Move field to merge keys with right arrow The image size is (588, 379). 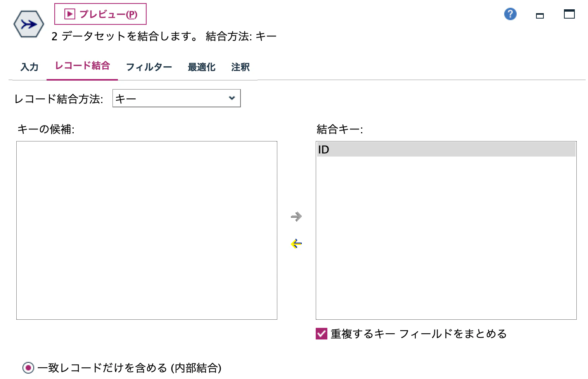click(x=296, y=217)
